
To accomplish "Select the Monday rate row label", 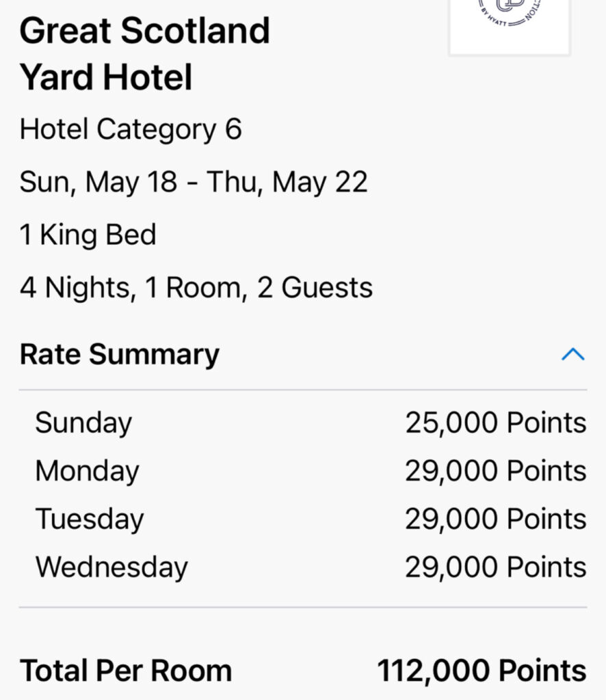I will [87, 471].
